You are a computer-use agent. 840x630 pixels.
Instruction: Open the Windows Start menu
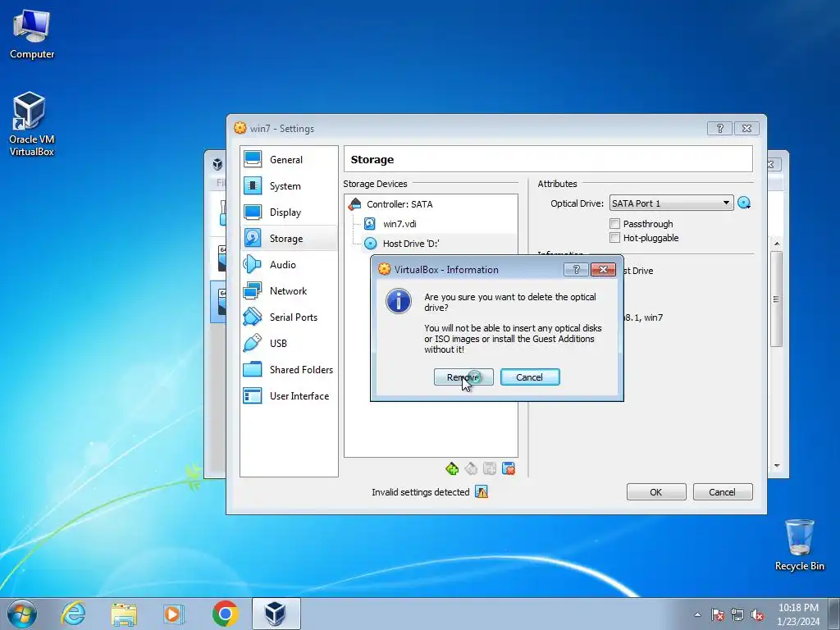coord(22,614)
